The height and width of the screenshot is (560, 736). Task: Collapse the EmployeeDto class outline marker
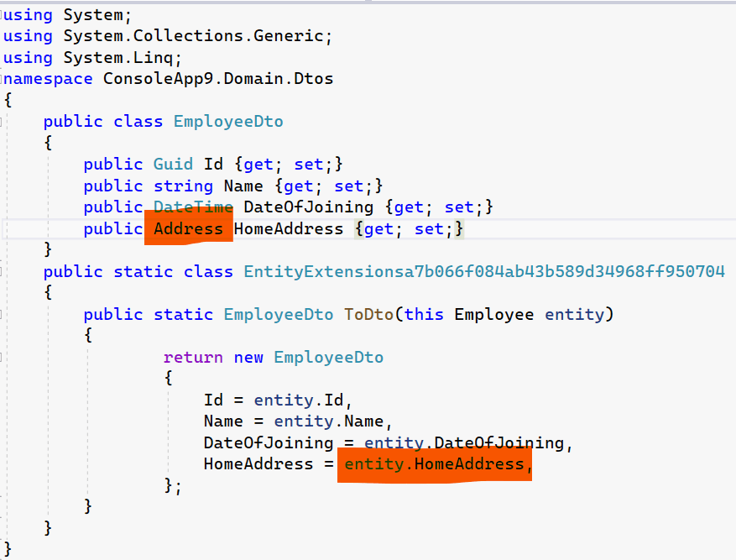[3, 122]
